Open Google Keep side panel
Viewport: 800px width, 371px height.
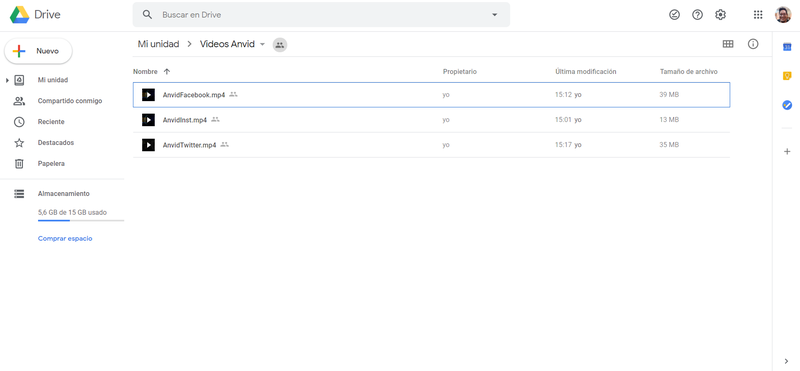(x=787, y=76)
